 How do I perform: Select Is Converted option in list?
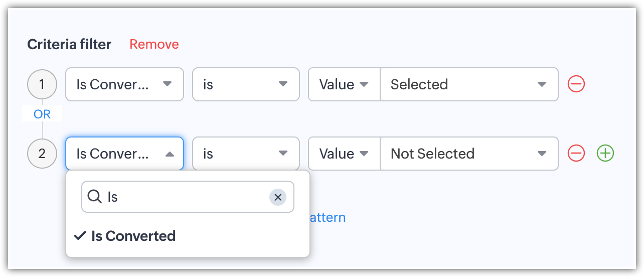click(133, 236)
